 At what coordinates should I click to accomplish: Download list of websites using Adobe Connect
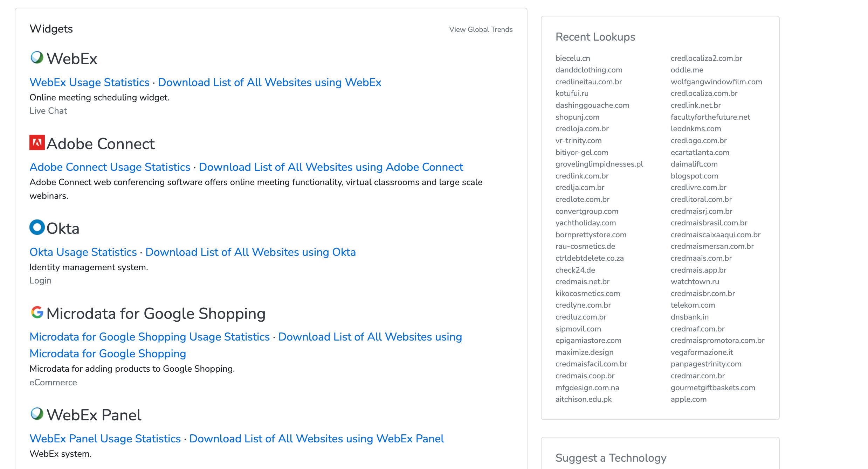[331, 167]
